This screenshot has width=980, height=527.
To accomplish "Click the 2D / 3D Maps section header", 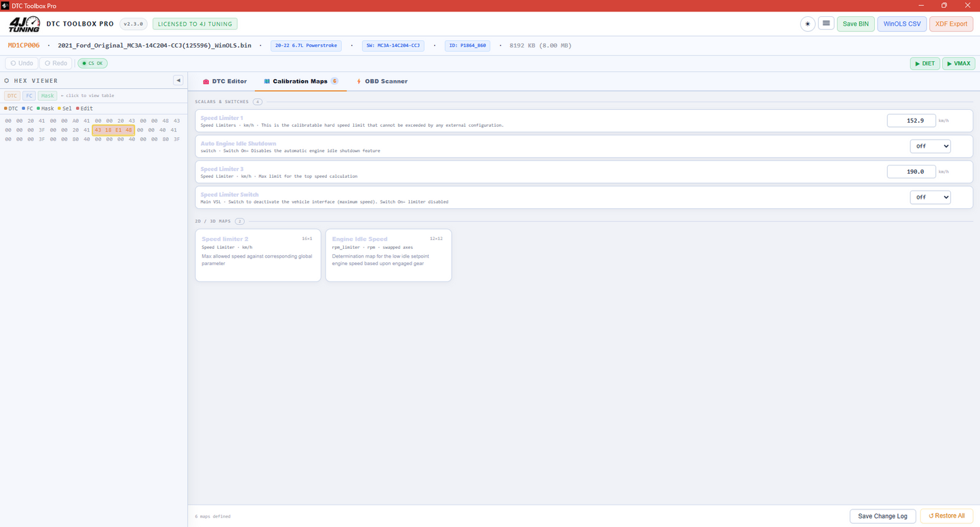I will 213,221.
